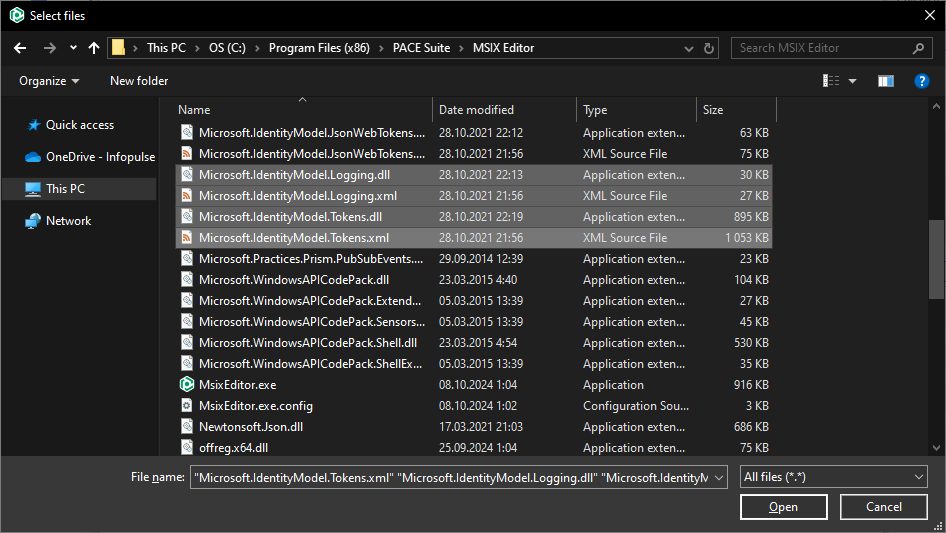Navigate to This PC breadcrumb
946x533 pixels.
[166, 48]
